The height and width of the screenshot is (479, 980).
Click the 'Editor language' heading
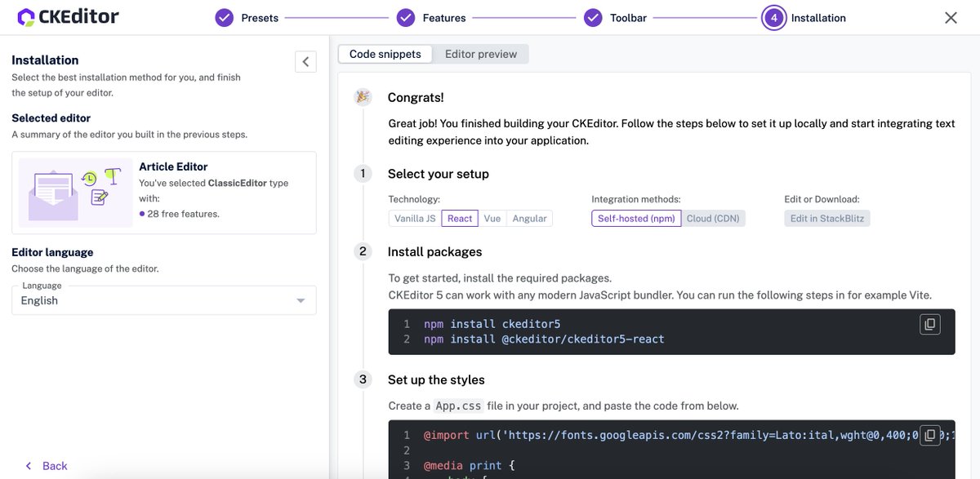point(52,252)
